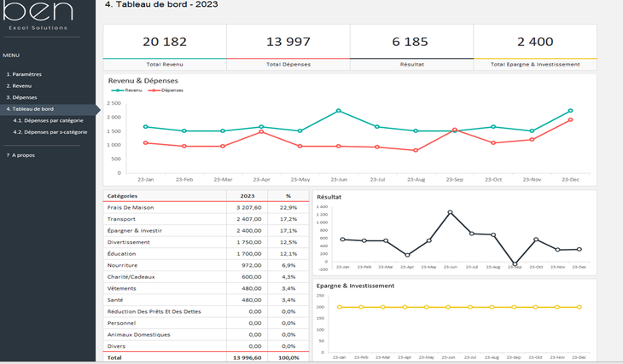Open 4.1. Dépenses par catégorie sub-item
This screenshot has width=623, height=364.
tap(48, 120)
